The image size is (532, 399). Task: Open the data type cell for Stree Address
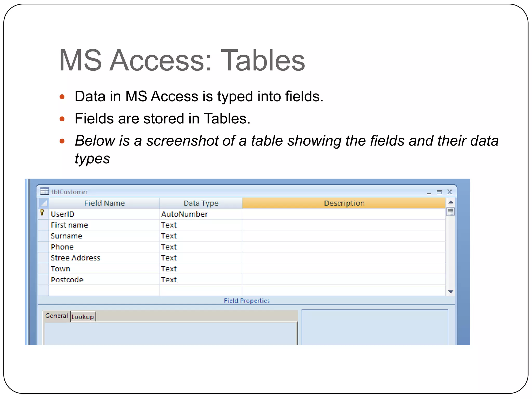(x=201, y=258)
